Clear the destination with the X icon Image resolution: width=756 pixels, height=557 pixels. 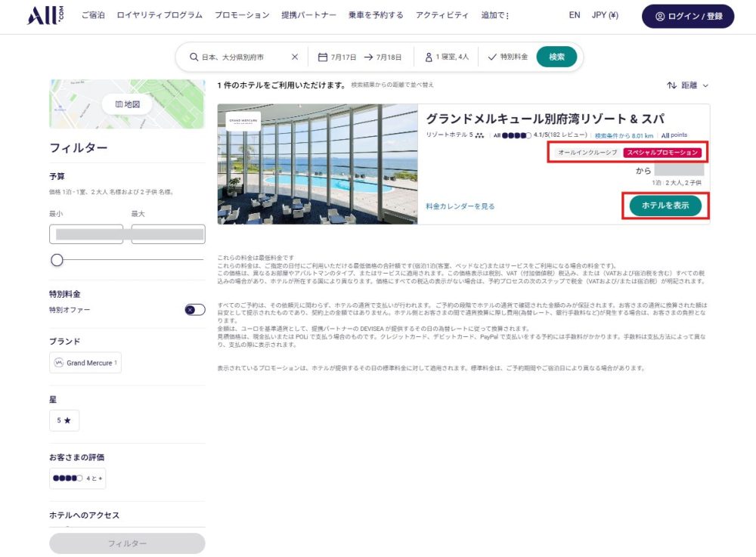295,57
